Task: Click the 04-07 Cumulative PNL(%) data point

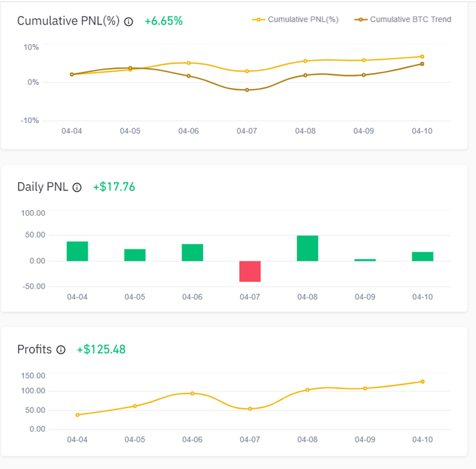Action: (247, 72)
